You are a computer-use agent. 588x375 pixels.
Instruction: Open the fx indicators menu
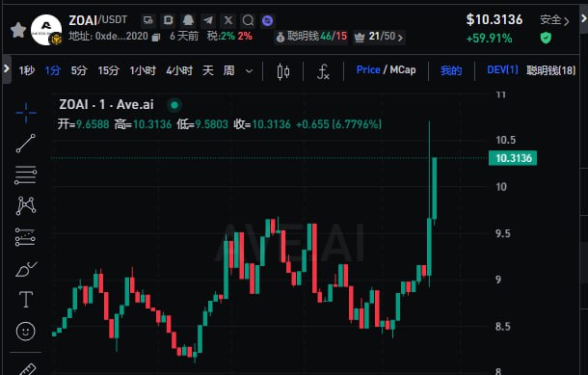click(323, 71)
